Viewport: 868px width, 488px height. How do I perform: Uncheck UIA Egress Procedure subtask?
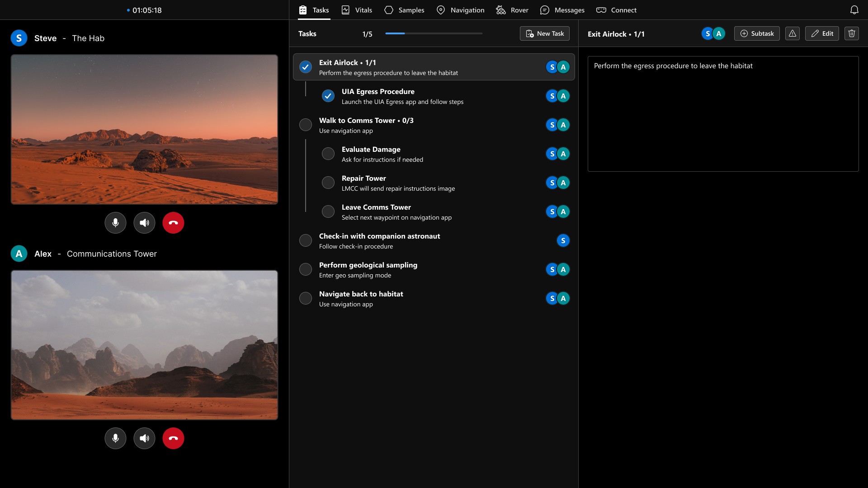pyautogui.click(x=328, y=96)
